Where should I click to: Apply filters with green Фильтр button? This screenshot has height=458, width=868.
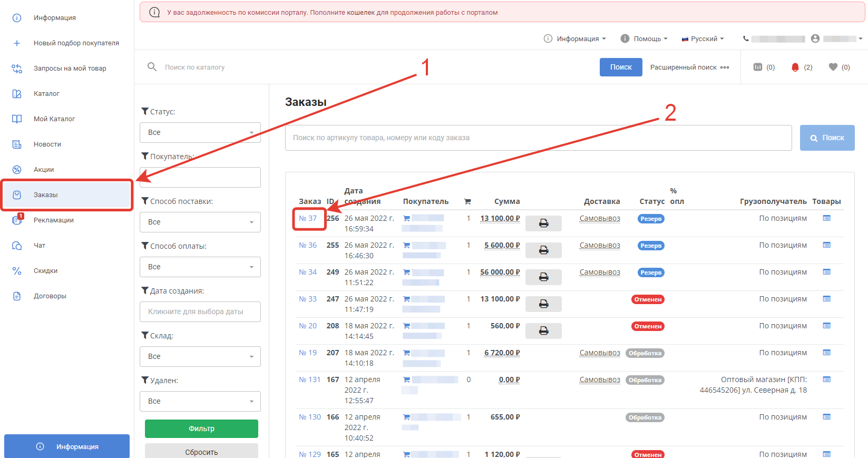(x=201, y=428)
